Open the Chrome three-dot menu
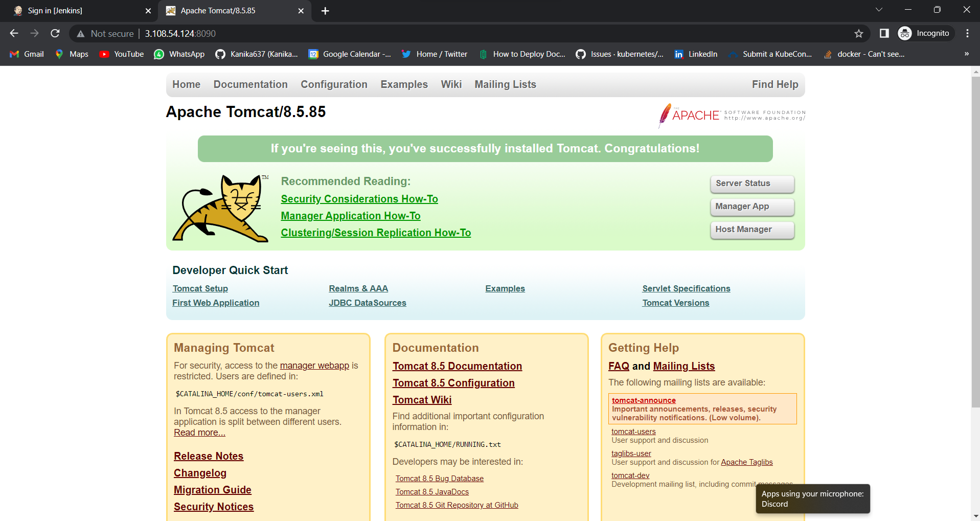This screenshot has width=980, height=521. tap(967, 33)
